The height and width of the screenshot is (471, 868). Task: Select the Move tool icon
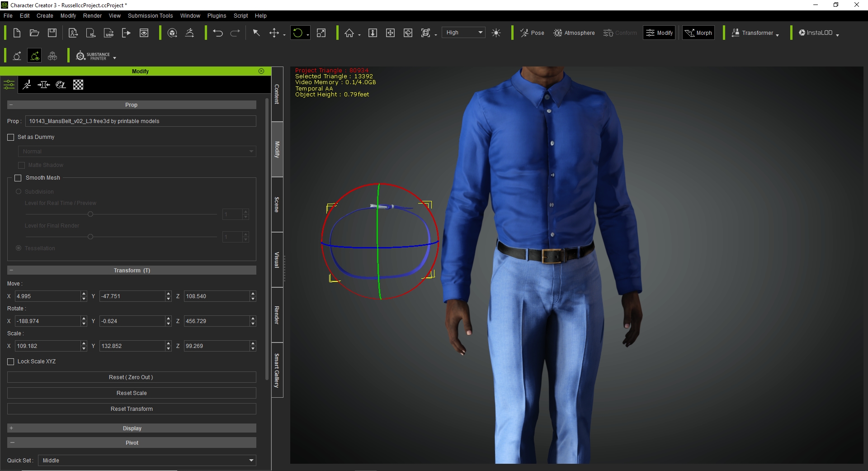[x=274, y=33]
